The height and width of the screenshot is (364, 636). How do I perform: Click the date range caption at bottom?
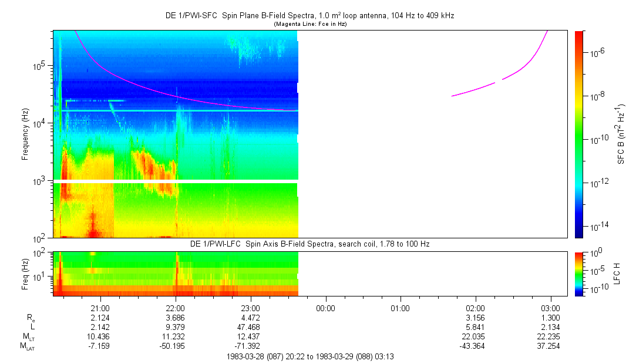click(309, 356)
